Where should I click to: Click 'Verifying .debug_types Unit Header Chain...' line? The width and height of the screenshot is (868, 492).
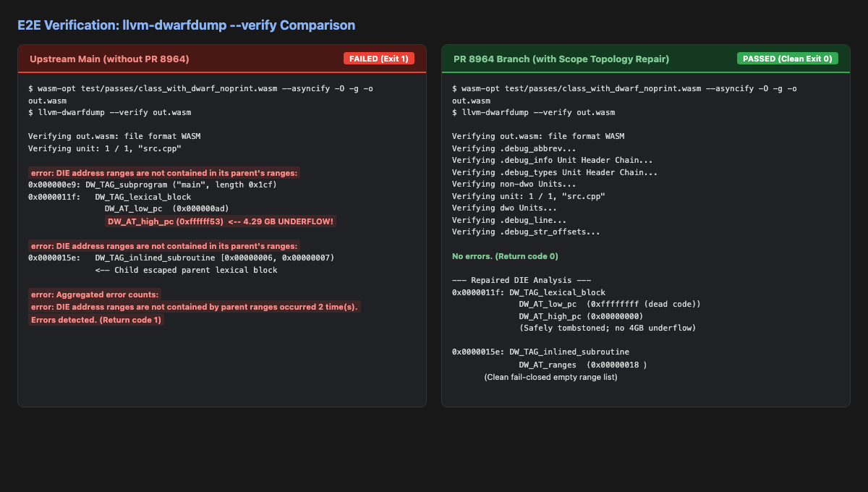click(555, 172)
